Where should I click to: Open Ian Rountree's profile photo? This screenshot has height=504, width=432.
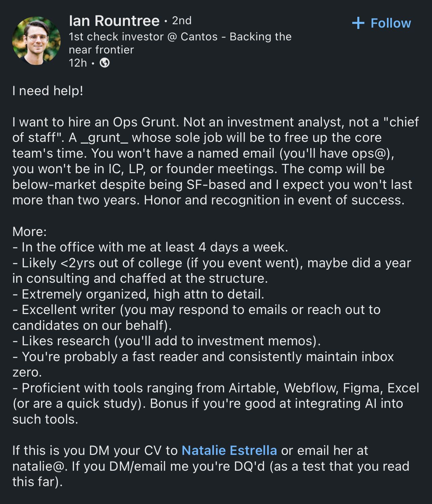tap(36, 41)
